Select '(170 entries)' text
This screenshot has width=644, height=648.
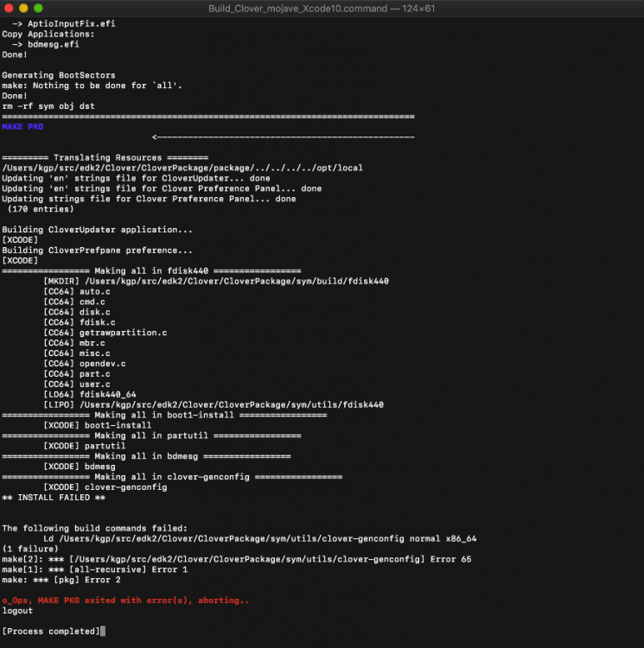[41, 209]
